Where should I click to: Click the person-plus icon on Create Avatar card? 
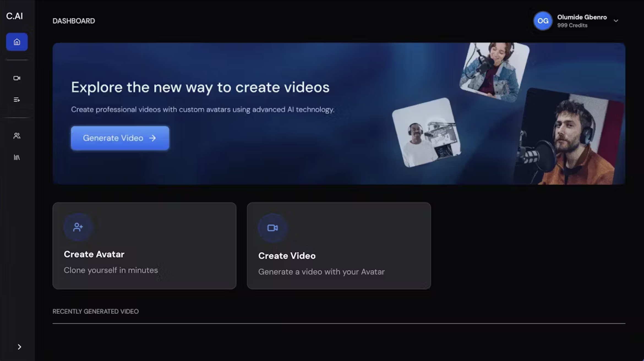78,227
